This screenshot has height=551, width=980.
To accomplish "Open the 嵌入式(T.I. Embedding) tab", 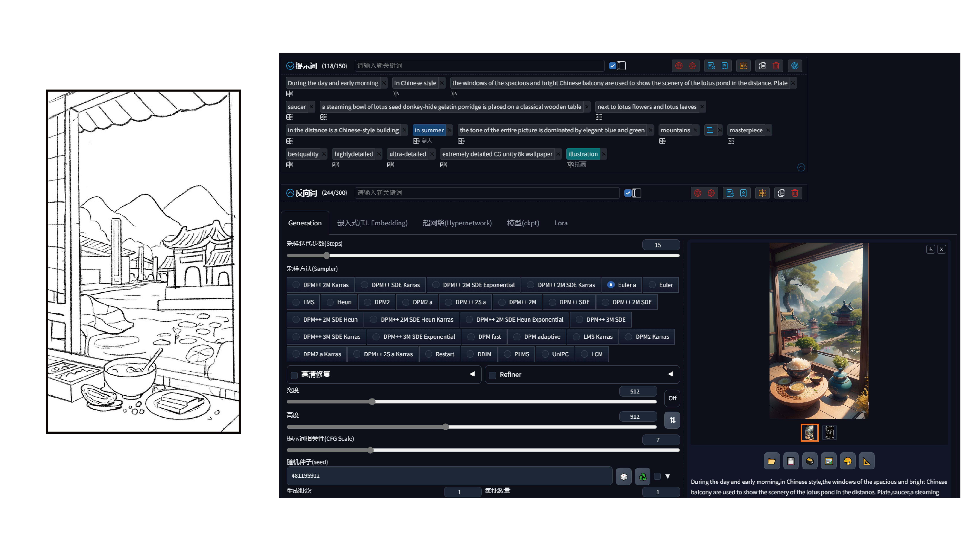I will pos(372,223).
